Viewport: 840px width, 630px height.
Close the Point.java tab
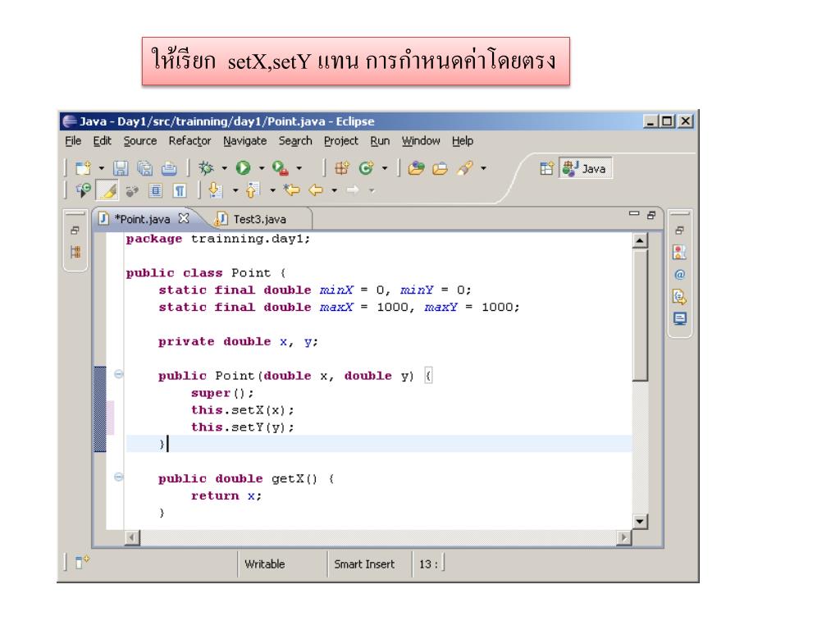[184, 218]
